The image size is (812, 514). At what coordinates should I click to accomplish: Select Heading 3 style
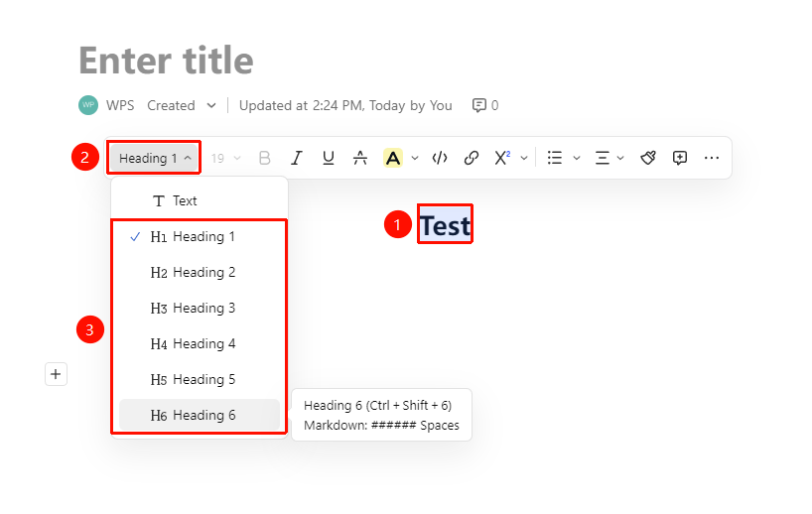click(200, 308)
